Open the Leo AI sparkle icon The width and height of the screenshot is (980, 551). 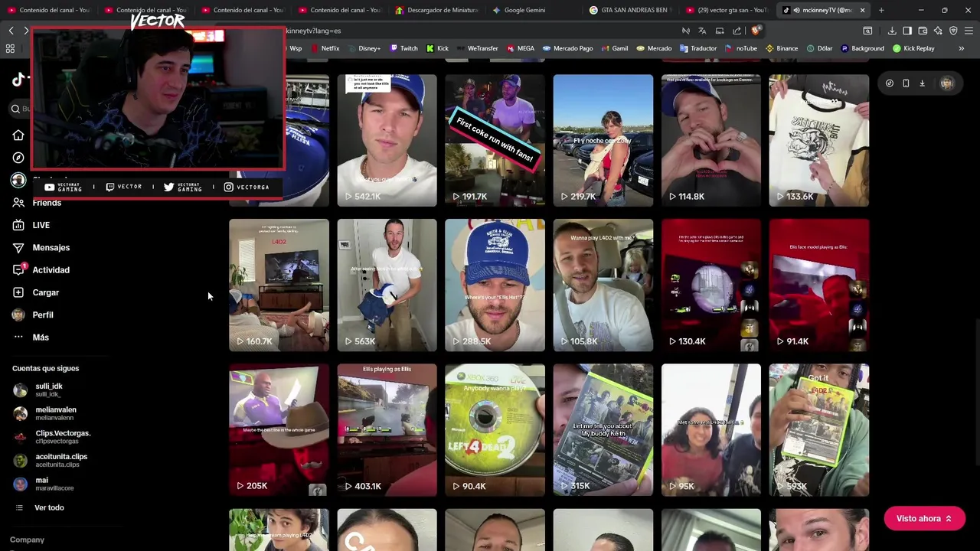click(938, 31)
